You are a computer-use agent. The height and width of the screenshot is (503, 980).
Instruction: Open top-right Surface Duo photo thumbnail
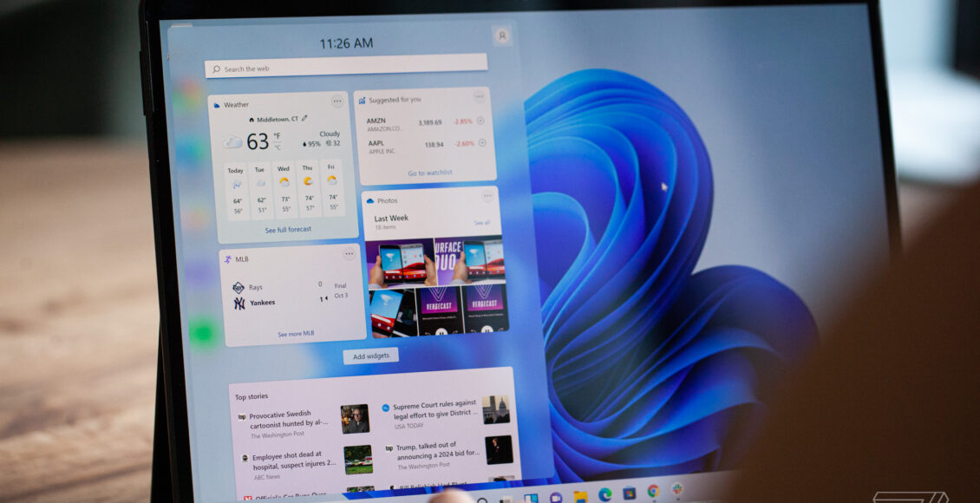469,258
